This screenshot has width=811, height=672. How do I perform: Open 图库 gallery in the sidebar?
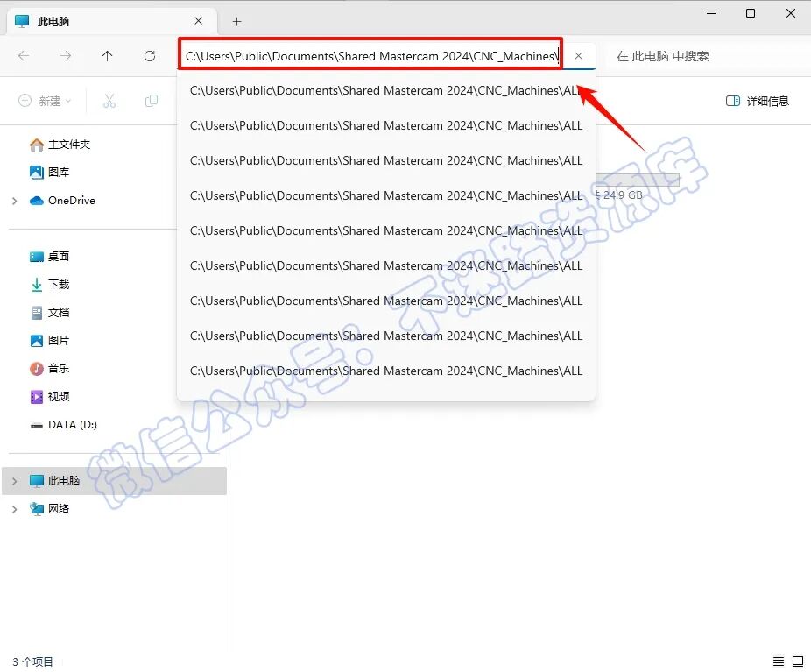coord(50,173)
